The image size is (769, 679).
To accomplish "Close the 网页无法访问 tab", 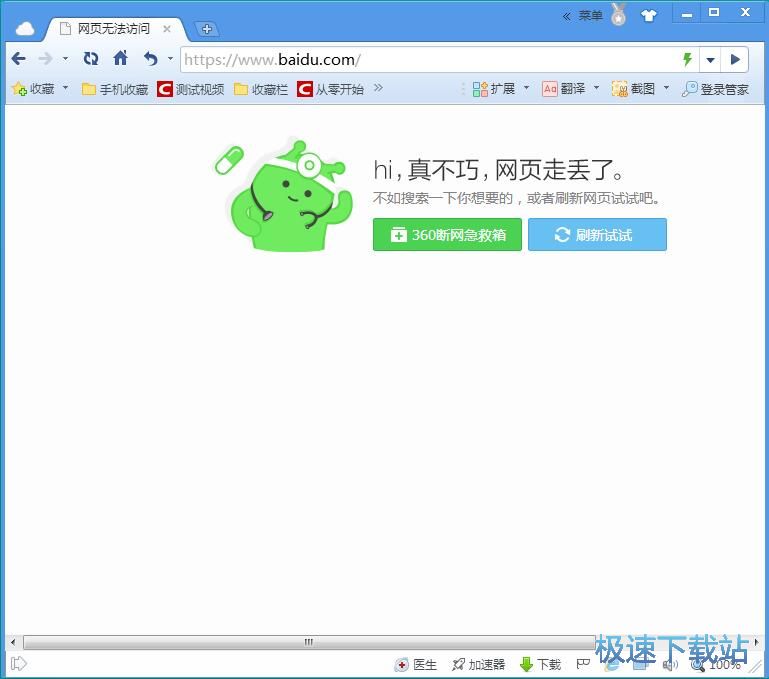I will 167,29.
